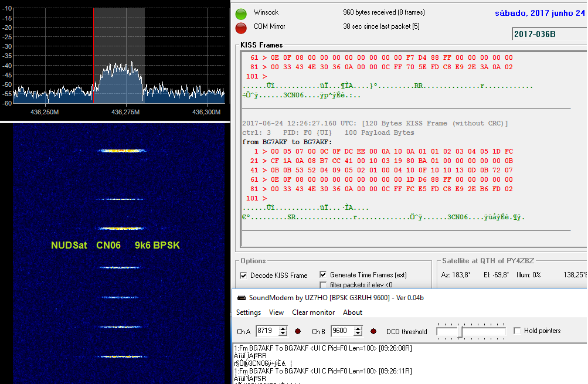The width and height of the screenshot is (588, 384).
Task: Increase Ch A frequency with up arrow
Action: click(283, 328)
